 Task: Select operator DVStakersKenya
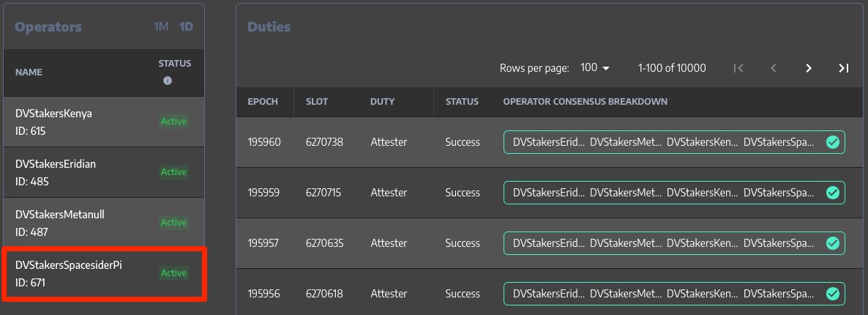click(104, 122)
